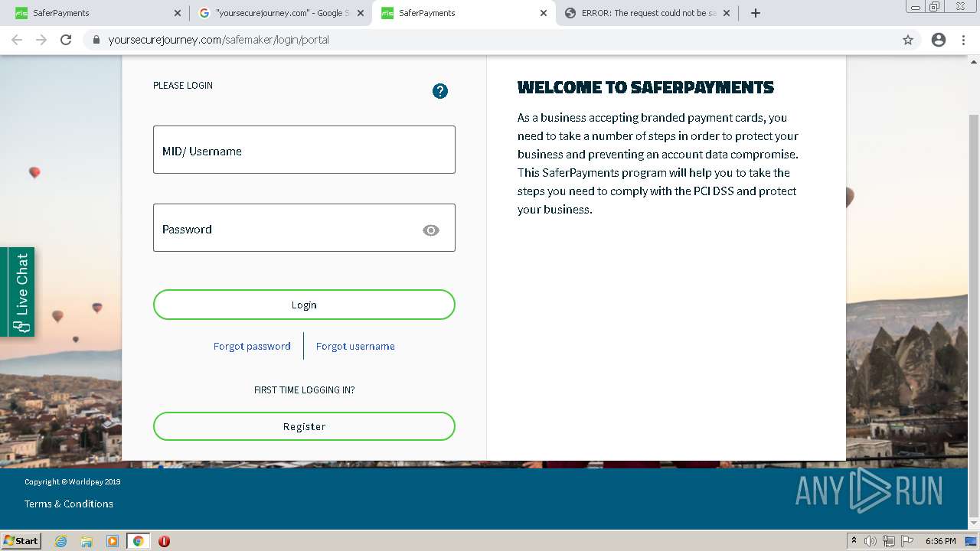980x551 pixels.
Task: Open a new browser tab
Action: tap(756, 13)
